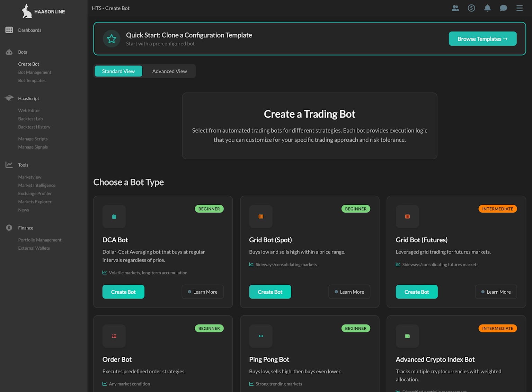Viewport: 532px width, 392px height.
Task: Learn More about Grid Bot Futures
Action: (x=496, y=292)
